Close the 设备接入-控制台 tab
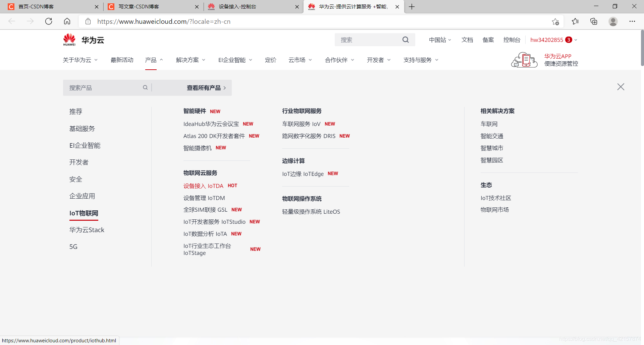The height and width of the screenshot is (345, 644). coord(297,7)
